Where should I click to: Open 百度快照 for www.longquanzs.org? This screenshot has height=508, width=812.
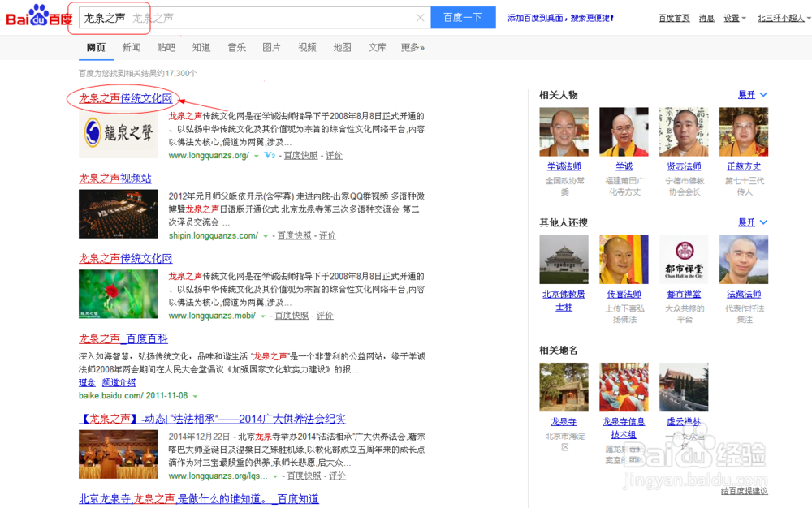point(301,156)
